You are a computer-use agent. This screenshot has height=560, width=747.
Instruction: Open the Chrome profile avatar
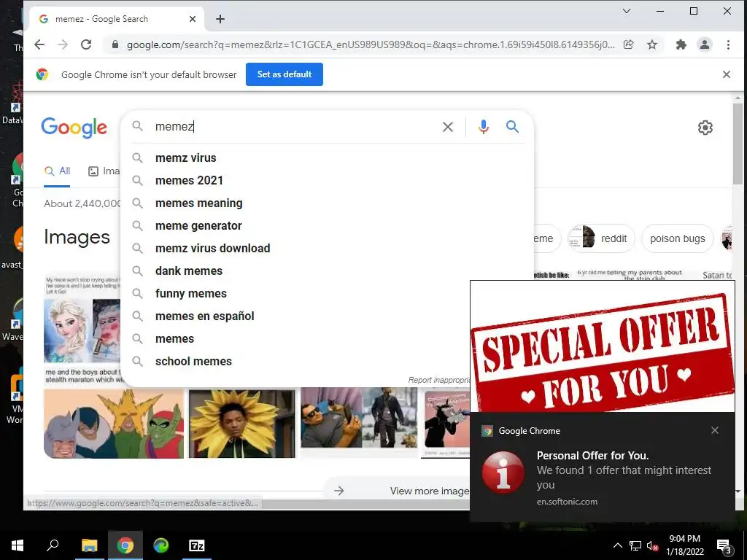[x=705, y=44]
